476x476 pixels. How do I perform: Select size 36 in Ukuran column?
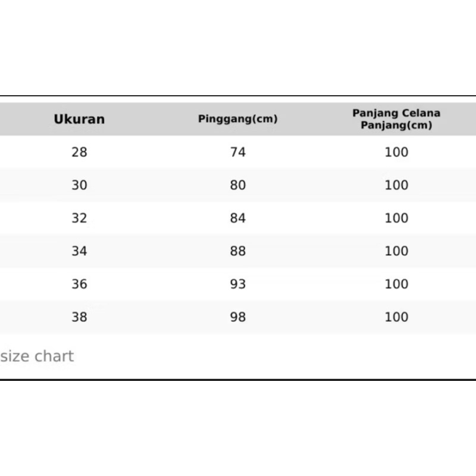79,284
